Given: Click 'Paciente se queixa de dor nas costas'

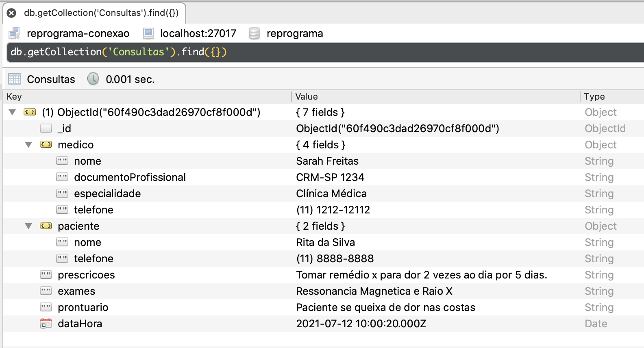Looking at the screenshot, I should (385, 307).
